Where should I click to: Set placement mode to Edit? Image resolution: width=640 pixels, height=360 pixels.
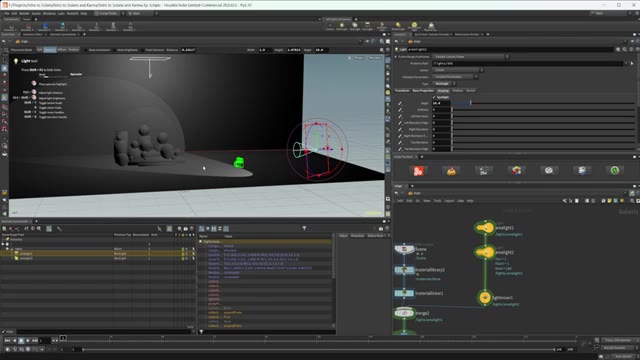click(40, 50)
